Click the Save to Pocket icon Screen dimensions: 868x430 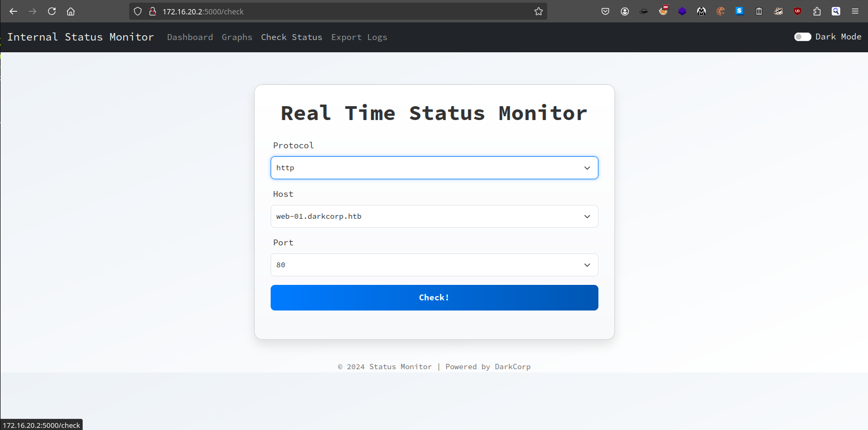[605, 11]
